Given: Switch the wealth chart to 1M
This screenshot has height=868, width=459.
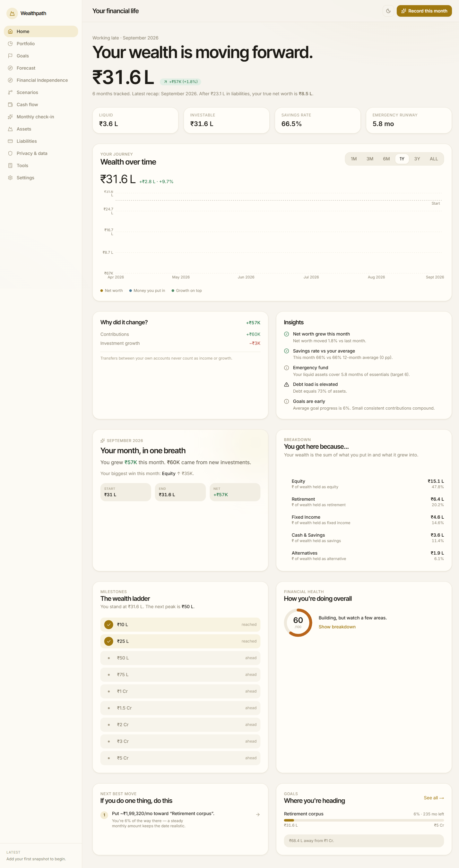Looking at the screenshot, I should point(353,159).
